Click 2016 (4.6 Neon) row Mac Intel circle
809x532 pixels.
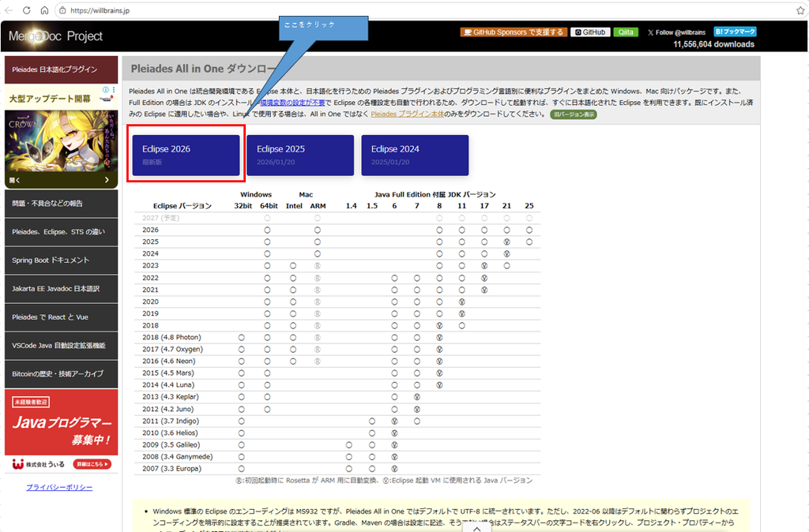point(293,362)
